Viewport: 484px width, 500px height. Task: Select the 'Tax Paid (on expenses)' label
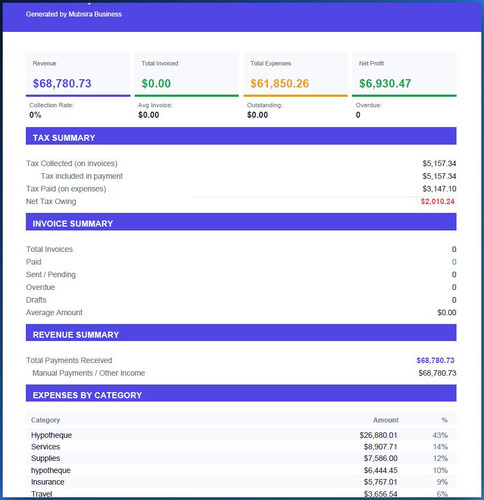pyautogui.click(x=66, y=189)
